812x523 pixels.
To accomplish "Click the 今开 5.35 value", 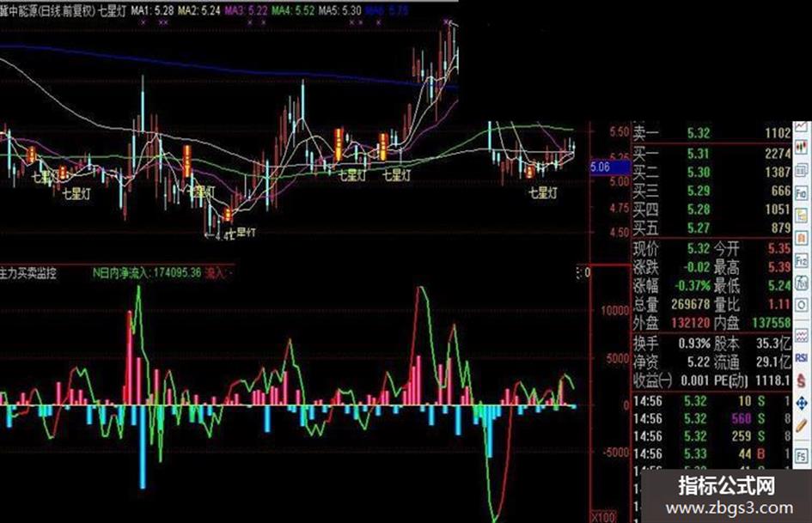I will (779, 248).
